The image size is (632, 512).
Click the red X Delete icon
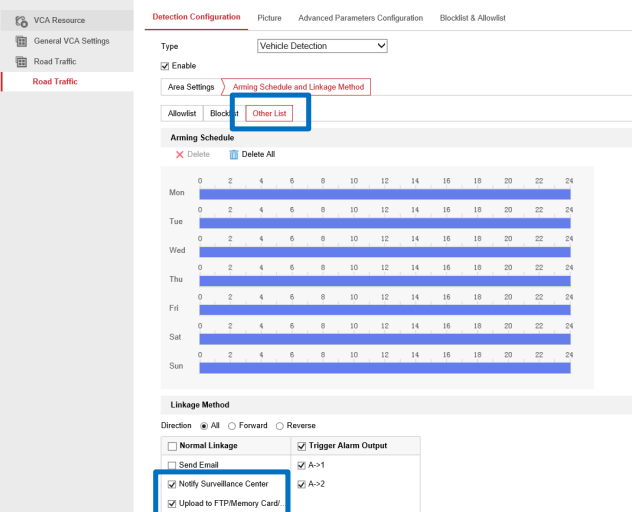coord(179,154)
